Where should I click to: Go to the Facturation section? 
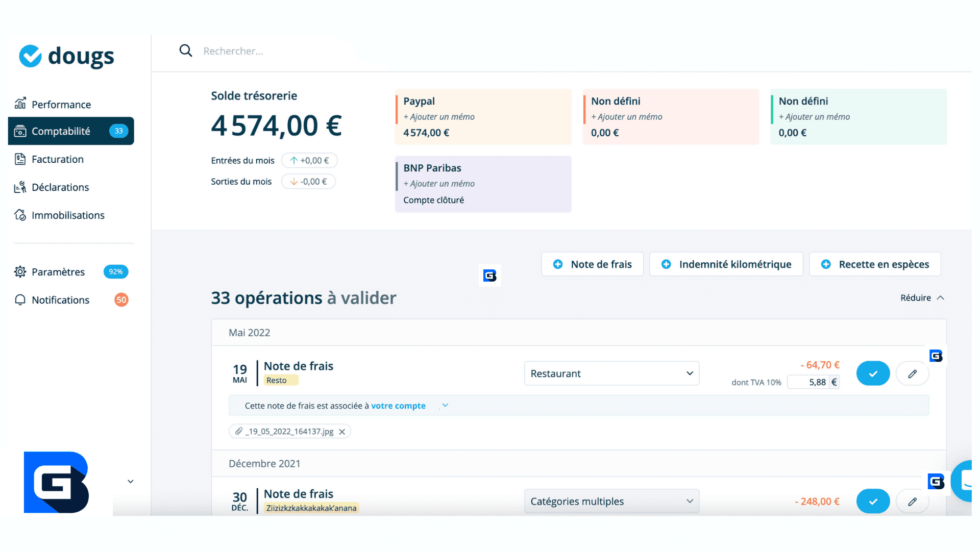[x=57, y=159]
